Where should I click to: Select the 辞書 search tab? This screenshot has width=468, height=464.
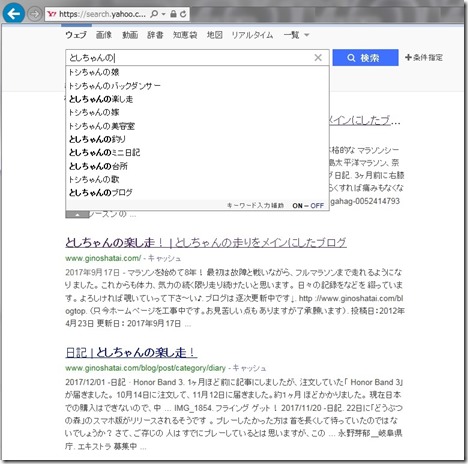pos(155,35)
